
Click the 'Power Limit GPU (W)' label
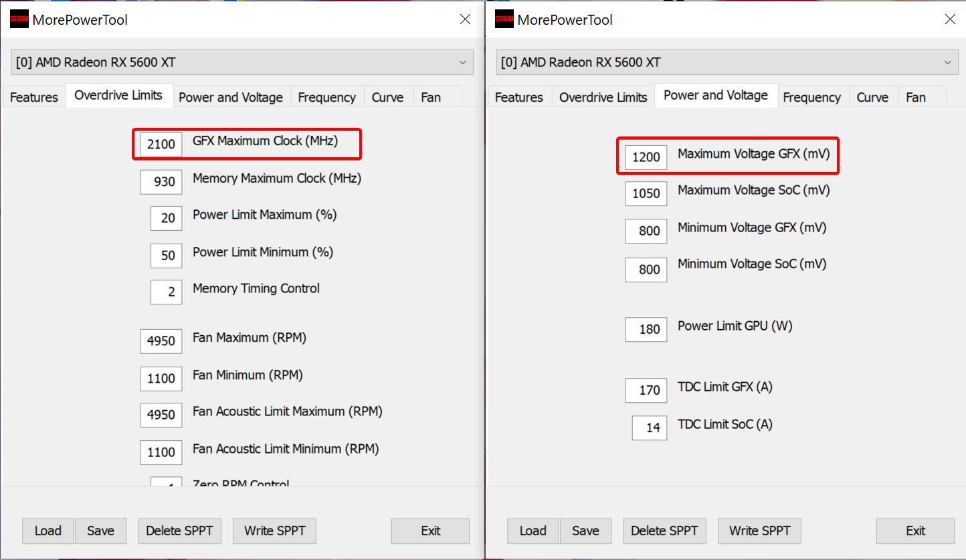click(x=735, y=326)
